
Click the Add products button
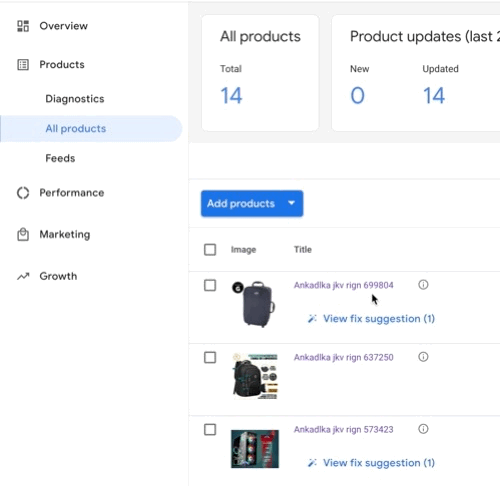point(252,203)
